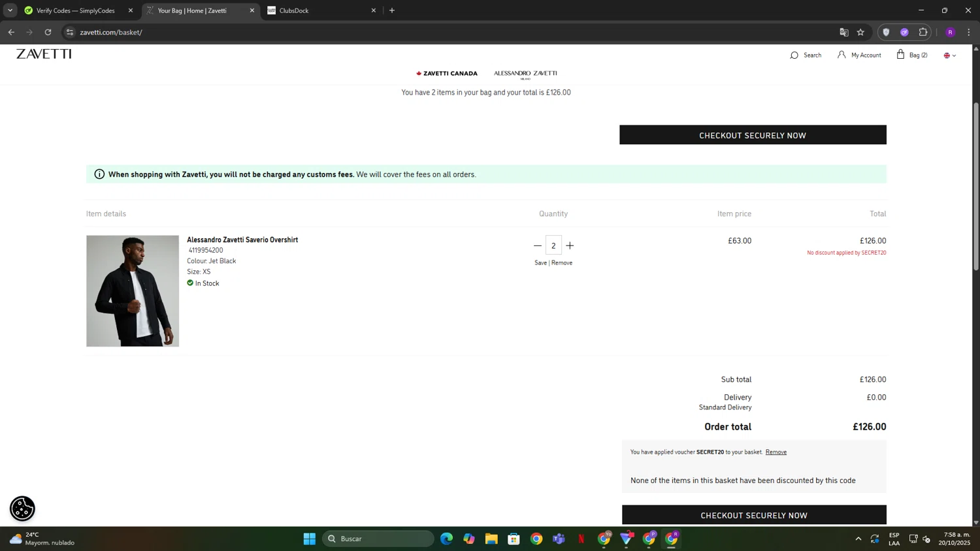Viewport: 980px width, 551px height.
Task: Open the weather widget
Action: point(42,539)
